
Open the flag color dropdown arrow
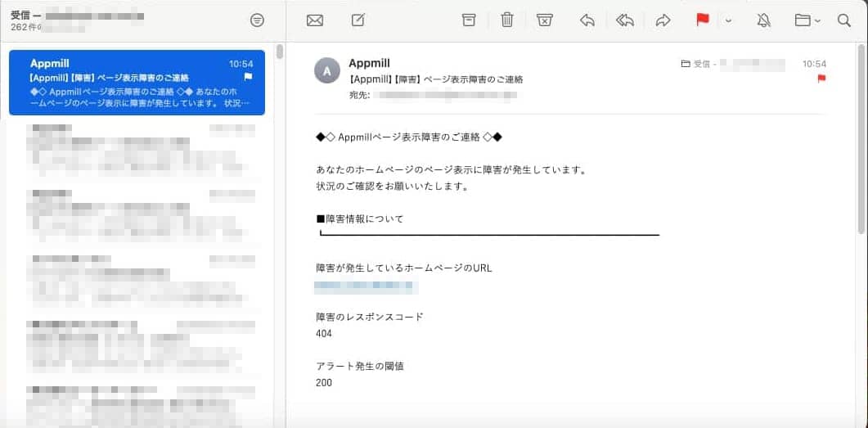pyautogui.click(x=728, y=21)
